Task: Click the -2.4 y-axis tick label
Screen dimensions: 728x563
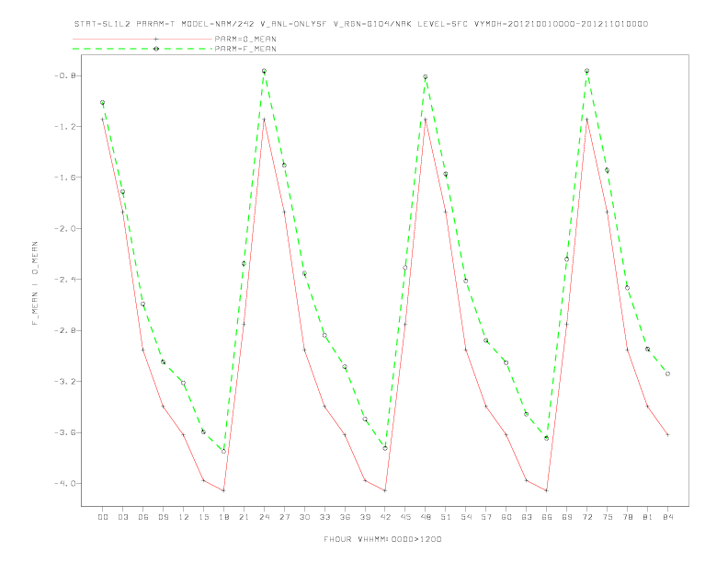Action: click(x=64, y=280)
